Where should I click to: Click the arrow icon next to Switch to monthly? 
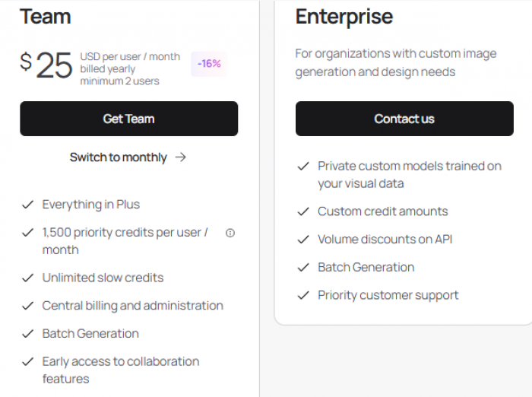coord(181,157)
